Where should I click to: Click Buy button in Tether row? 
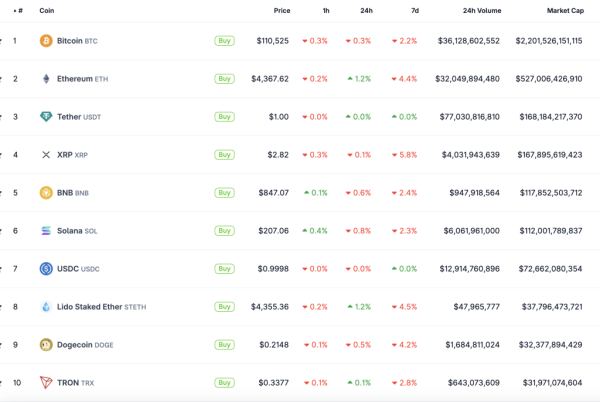[224, 117]
